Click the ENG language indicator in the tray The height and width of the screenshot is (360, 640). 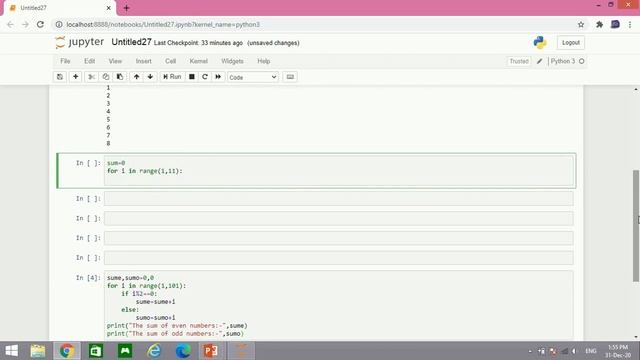tap(591, 351)
